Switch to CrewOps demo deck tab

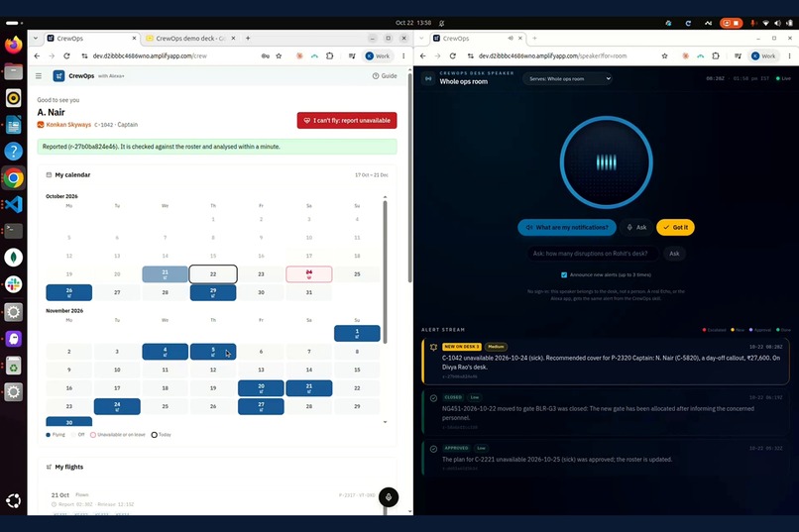[190, 39]
